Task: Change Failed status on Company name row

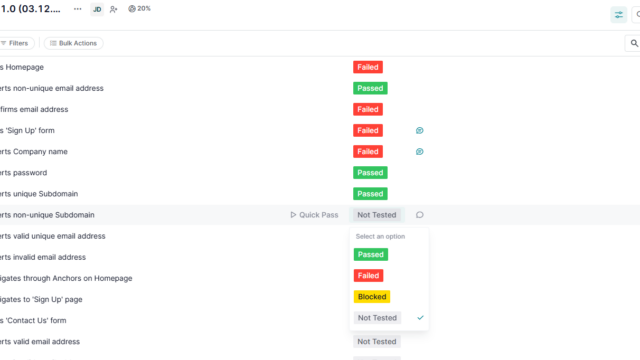Action: click(x=368, y=152)
